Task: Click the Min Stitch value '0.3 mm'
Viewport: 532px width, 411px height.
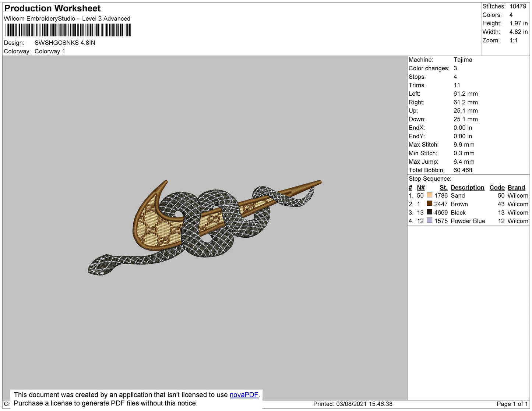Action: [x=464, y=153]
